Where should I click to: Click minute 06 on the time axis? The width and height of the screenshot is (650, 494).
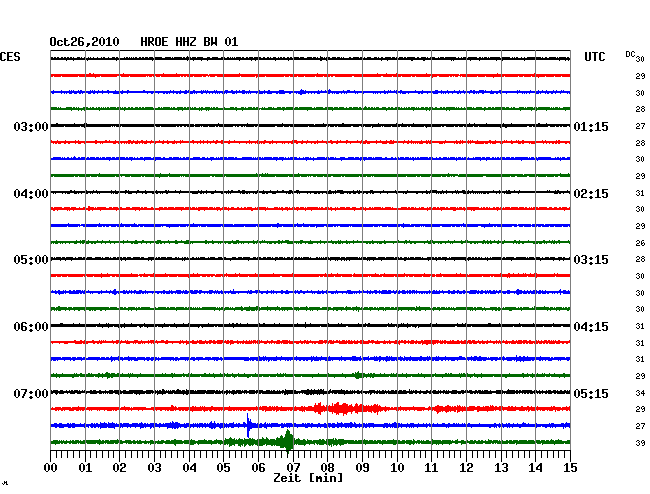(258, 468)
